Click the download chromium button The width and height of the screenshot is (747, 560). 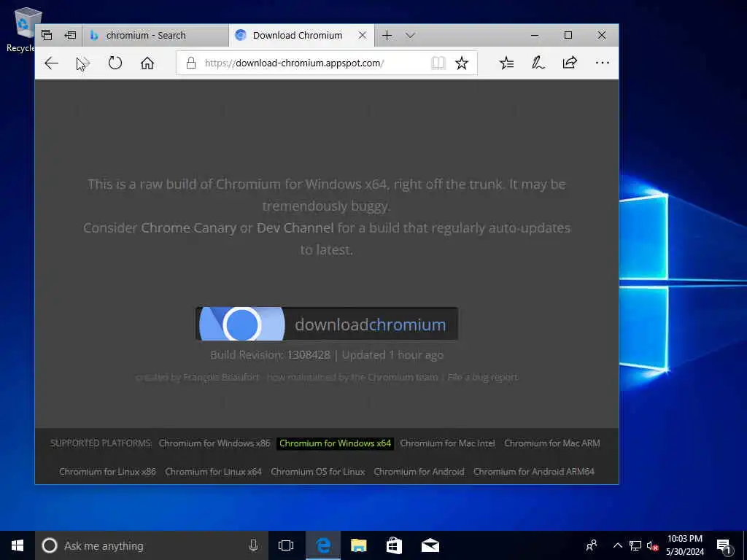point(327,324)
